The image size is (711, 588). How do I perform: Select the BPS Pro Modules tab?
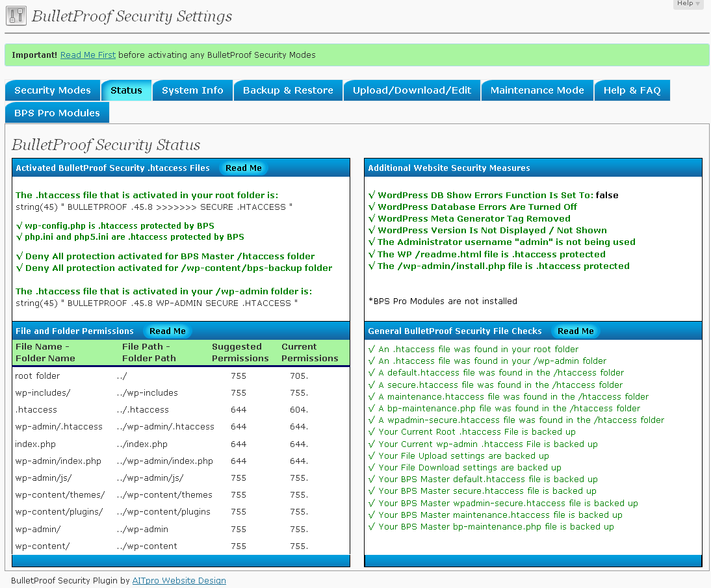[57, 113]
